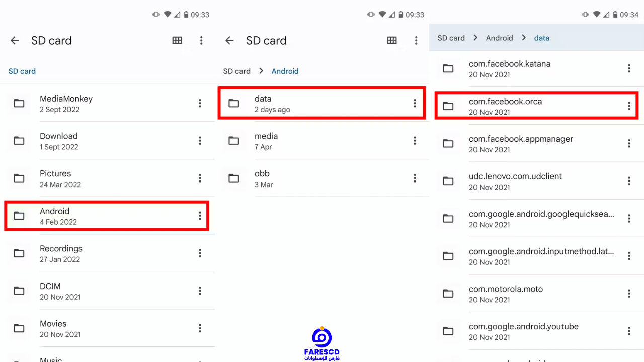Viewport: 644px width, 362px height.
Task: Open more options for DCIM folder
Action: point(200,291)
